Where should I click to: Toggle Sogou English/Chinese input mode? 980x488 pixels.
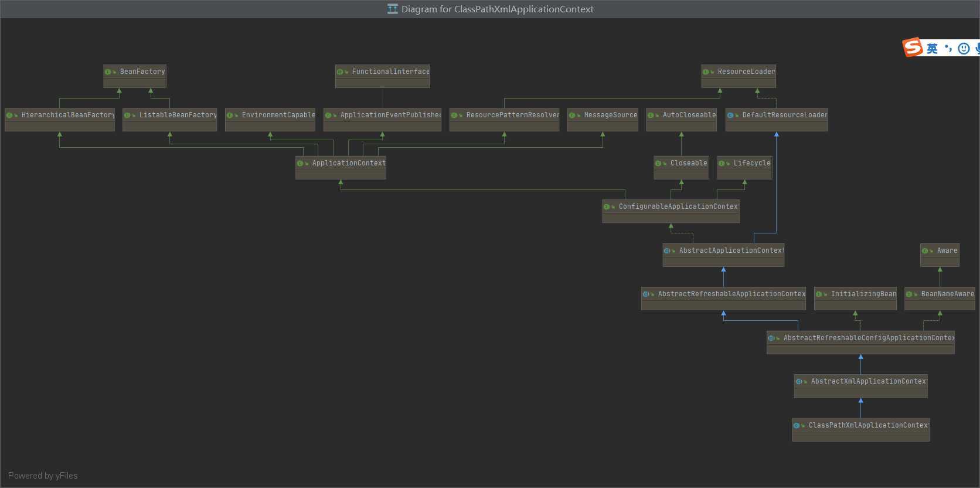coord(932,49)
